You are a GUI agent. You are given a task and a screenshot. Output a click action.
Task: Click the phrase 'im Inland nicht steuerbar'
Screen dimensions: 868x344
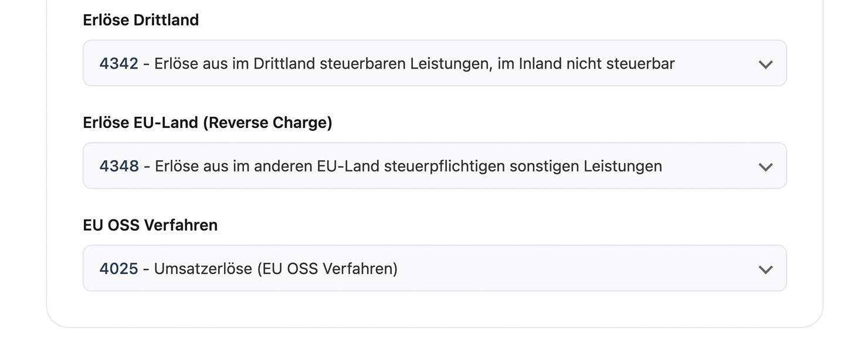point(586,63)
